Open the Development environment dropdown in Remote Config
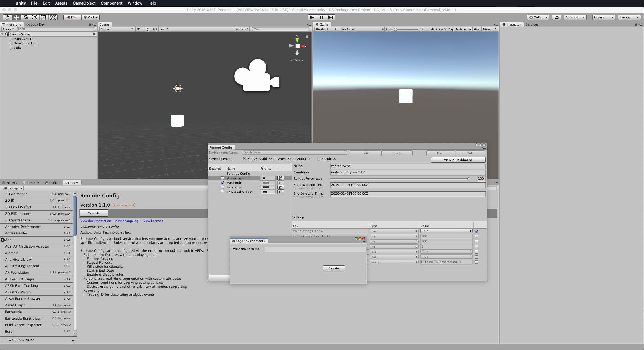 pyautogui.click(x=295, y=152)
